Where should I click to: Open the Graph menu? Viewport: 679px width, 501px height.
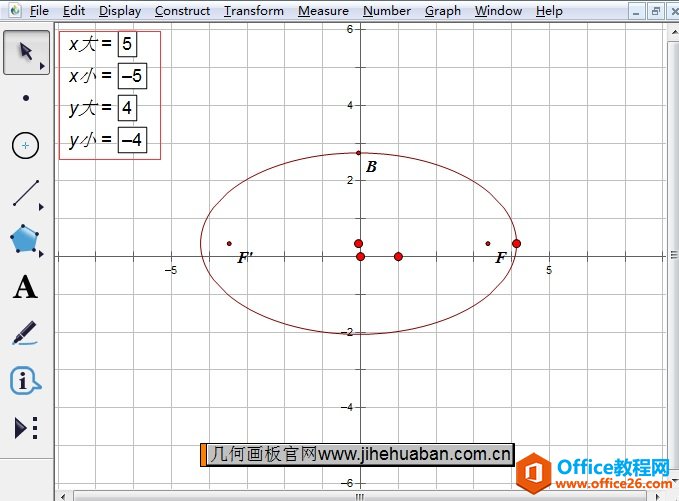coord(443,11)
